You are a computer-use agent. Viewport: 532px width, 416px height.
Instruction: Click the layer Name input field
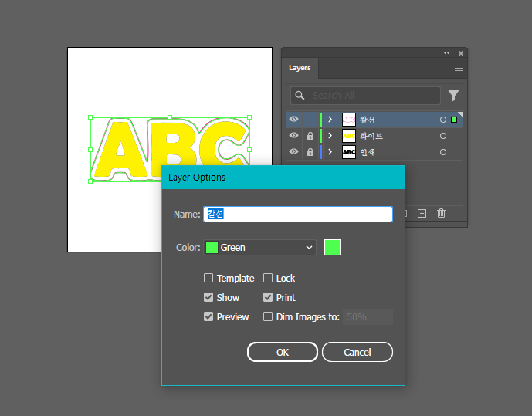click(x=298, y=215)
